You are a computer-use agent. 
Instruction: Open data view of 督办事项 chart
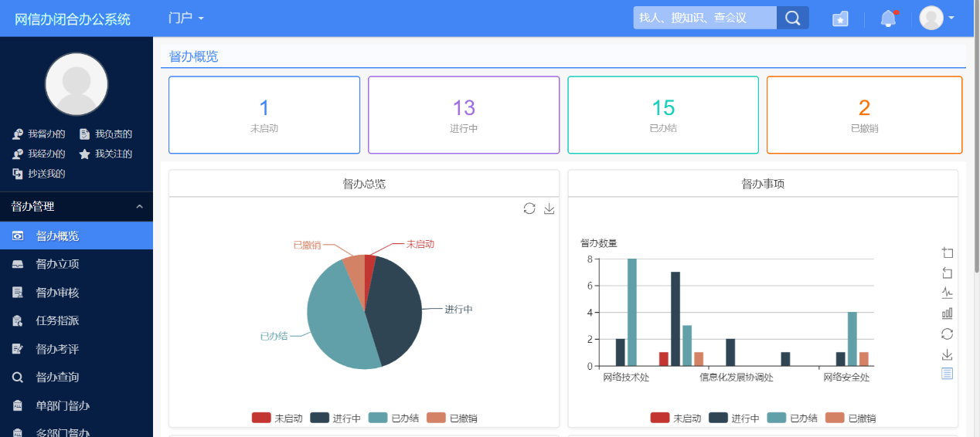[948, 374]
